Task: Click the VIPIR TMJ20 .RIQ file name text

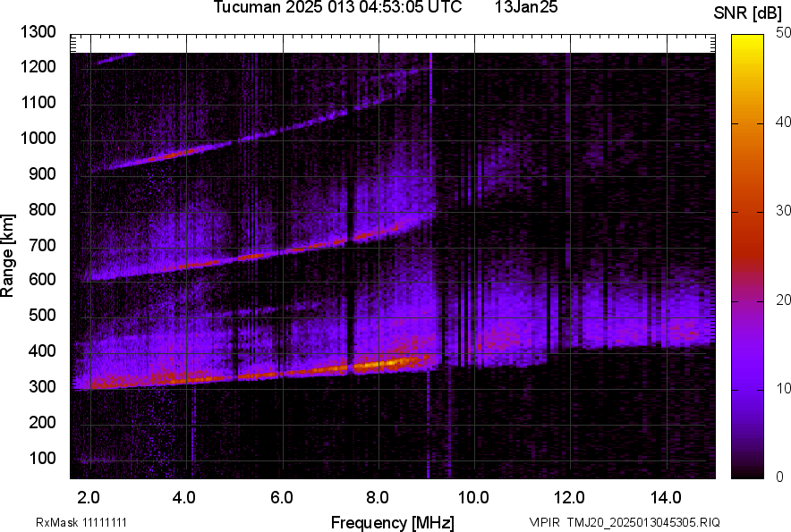Action: click(x=624, y=522)
